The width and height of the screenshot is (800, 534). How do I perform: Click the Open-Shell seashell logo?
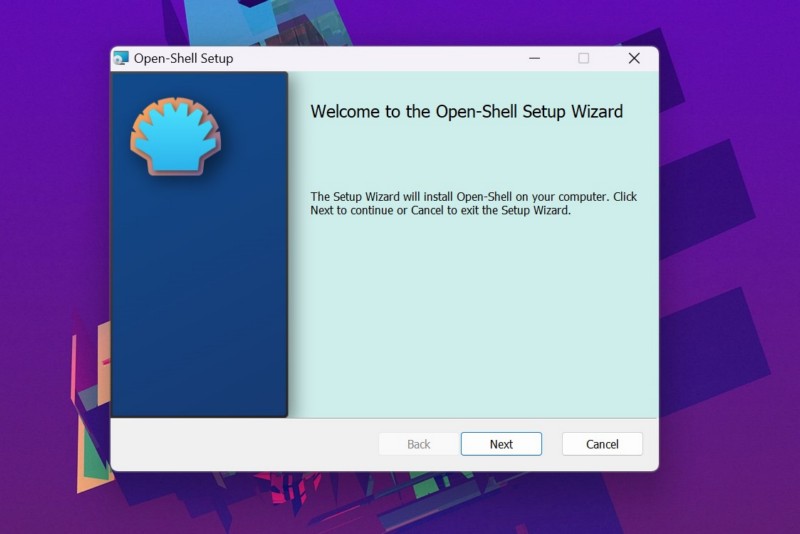pos(176,136)
